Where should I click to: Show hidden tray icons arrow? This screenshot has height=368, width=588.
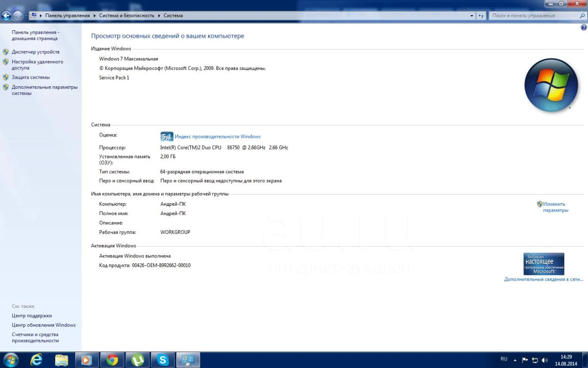pos(515,360)
